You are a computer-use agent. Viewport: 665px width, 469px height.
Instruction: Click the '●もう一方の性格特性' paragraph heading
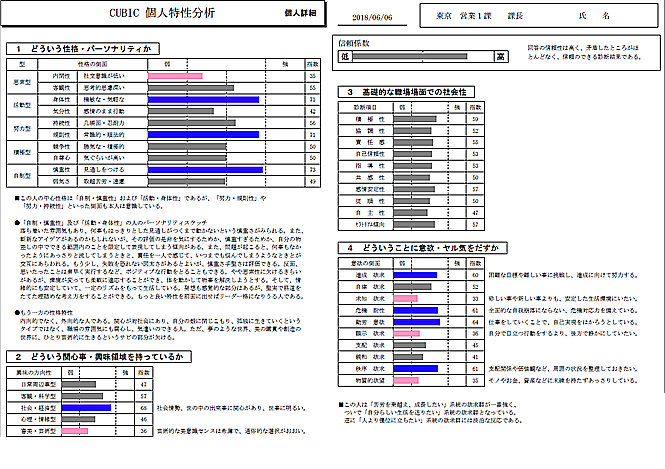point(44,313)
